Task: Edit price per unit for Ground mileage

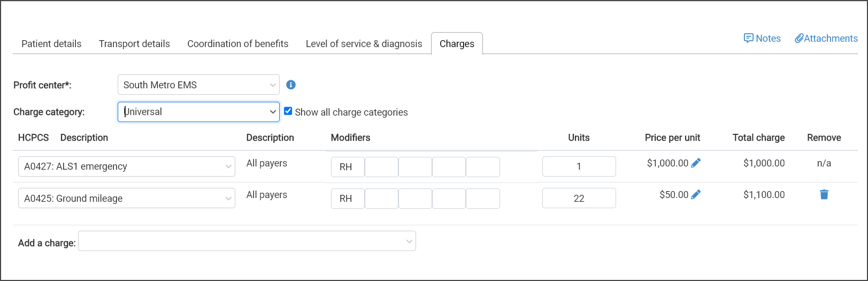Action: point(696,195)
